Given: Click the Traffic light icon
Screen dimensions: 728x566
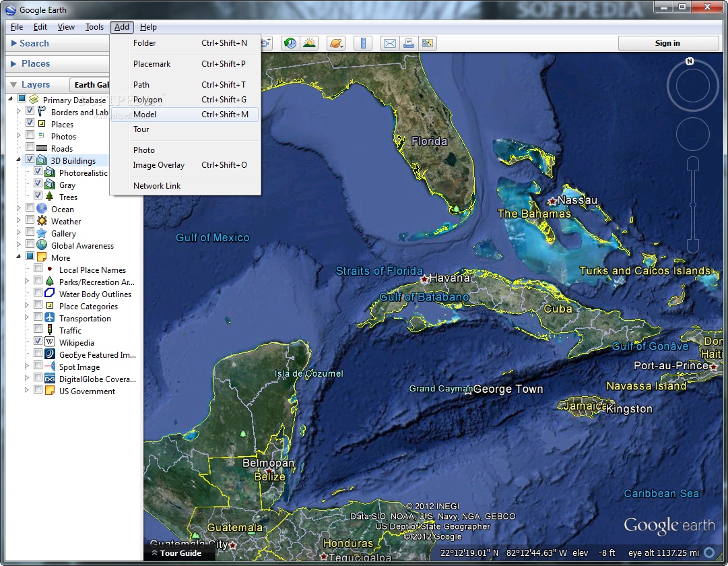Looking at the screenshot, I should tap(50, 330).
